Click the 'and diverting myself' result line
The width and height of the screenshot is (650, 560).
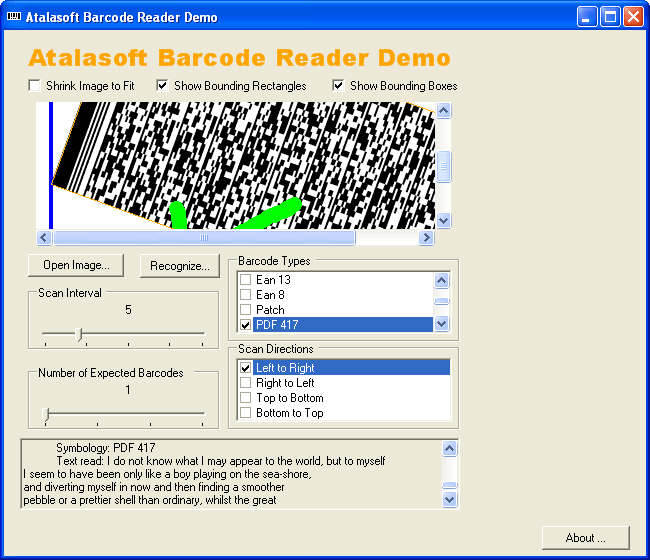(154, 487)
